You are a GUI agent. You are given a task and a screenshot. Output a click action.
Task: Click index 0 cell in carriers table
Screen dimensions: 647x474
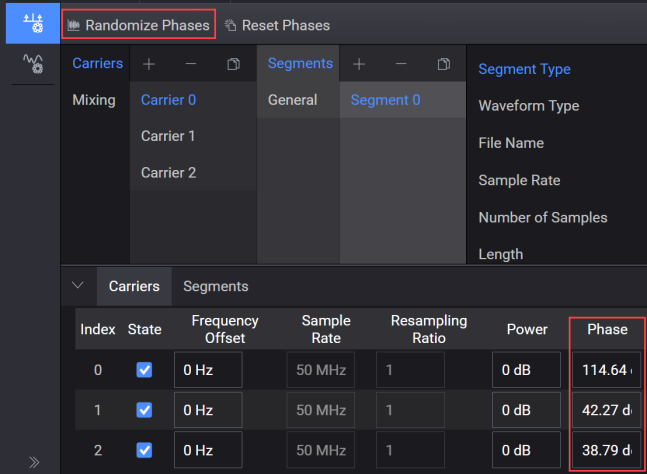(x=98, y=370)
